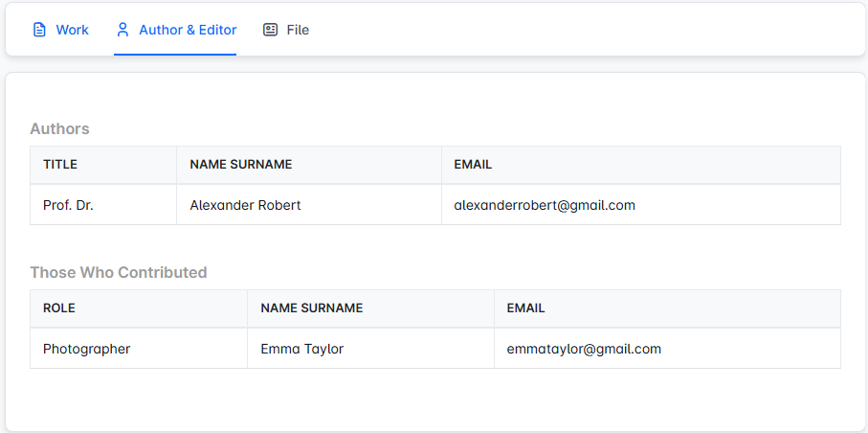The image size is (868, 433).
Task: Select the Emma Taylor name cell
Action: coord(301,349)
